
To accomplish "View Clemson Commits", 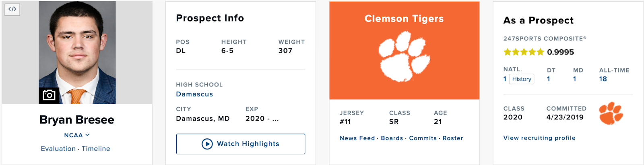I will coord(423,138).
